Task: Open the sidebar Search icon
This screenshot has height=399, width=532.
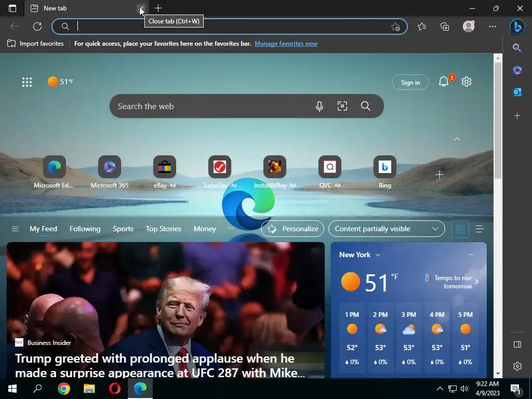Action: (x=517, y=48)
